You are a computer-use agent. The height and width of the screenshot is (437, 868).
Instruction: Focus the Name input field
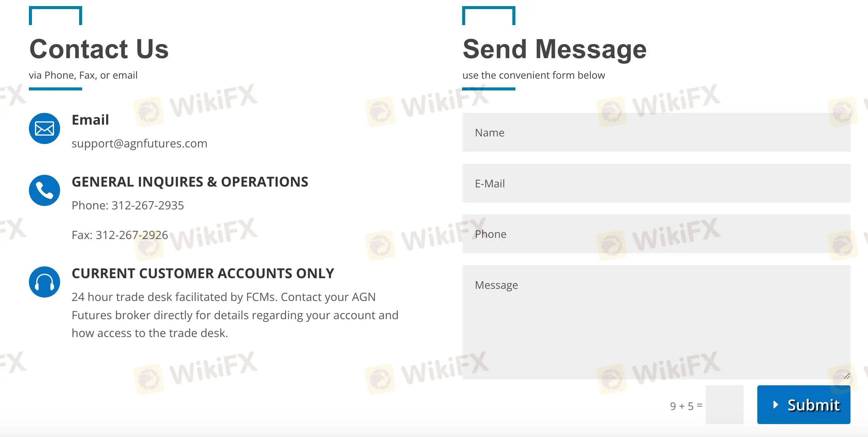tap(656, 132)
